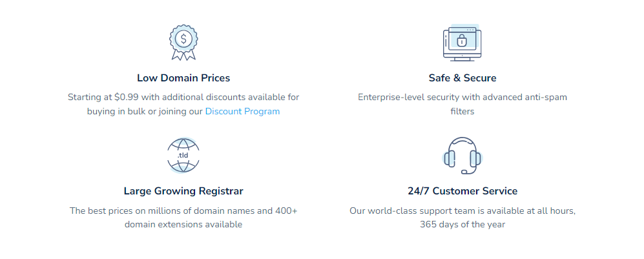Viewport: 644px width, 259px height.
Task: Click the "buying in bulk or joining our" text
Action: pos(145,111)
